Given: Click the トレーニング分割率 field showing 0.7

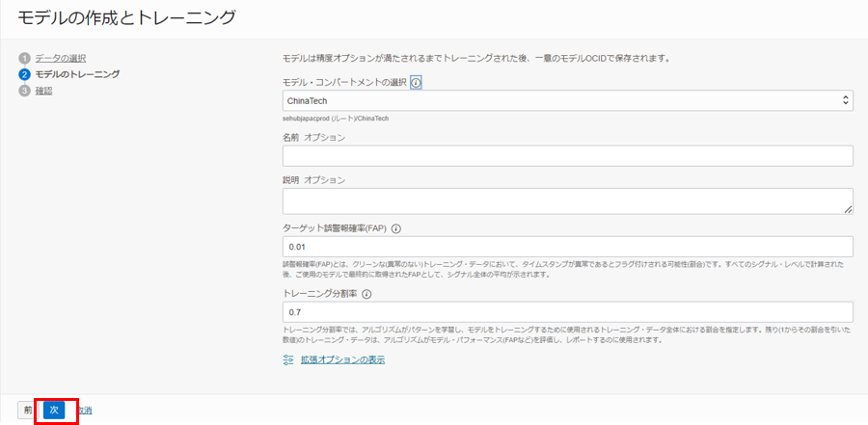Looking at the screenshot, I should pos(567,312).
